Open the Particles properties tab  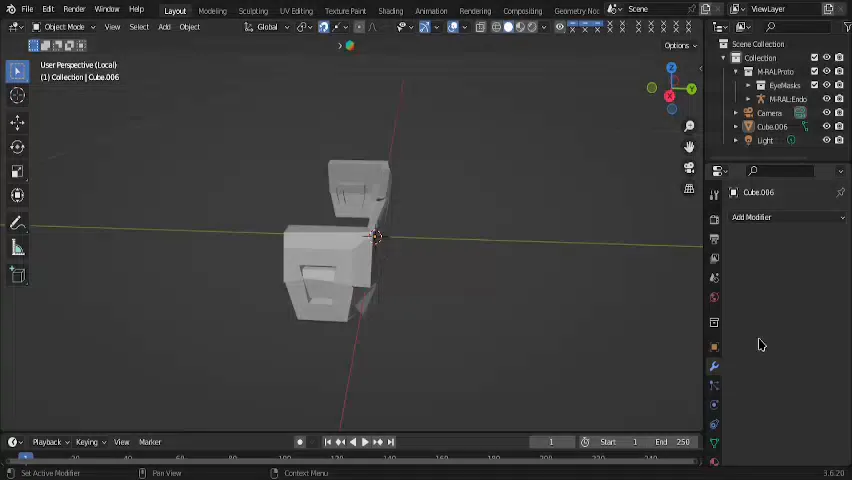pos(714,385)
